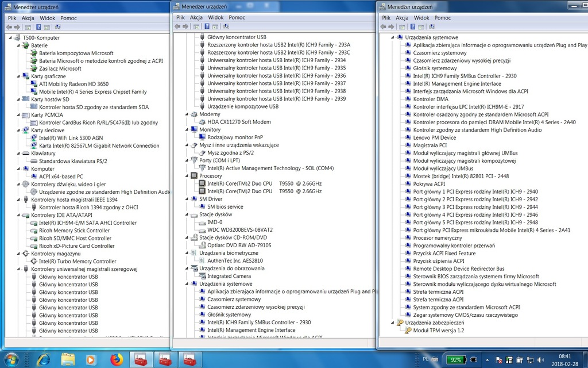
Task: Launch Internet Explorer from taskbar
Action: (x=44, y=360)
